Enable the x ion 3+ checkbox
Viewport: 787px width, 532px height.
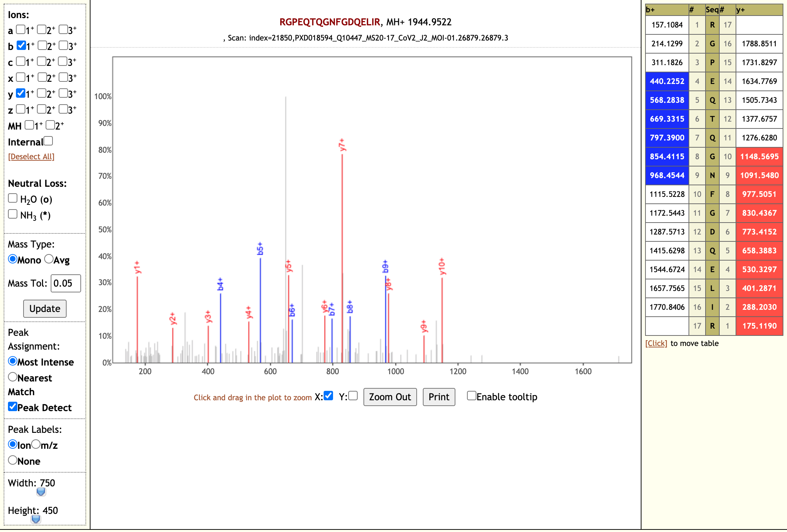click(63, 77)
